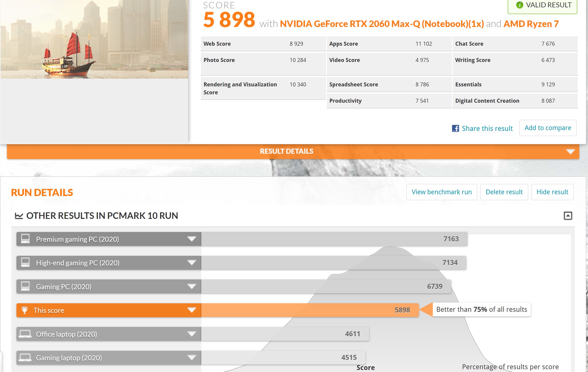Viewport: 588px width, 372px height.
Task: Click the Video Score value 4 975
Action: point(422,60)
